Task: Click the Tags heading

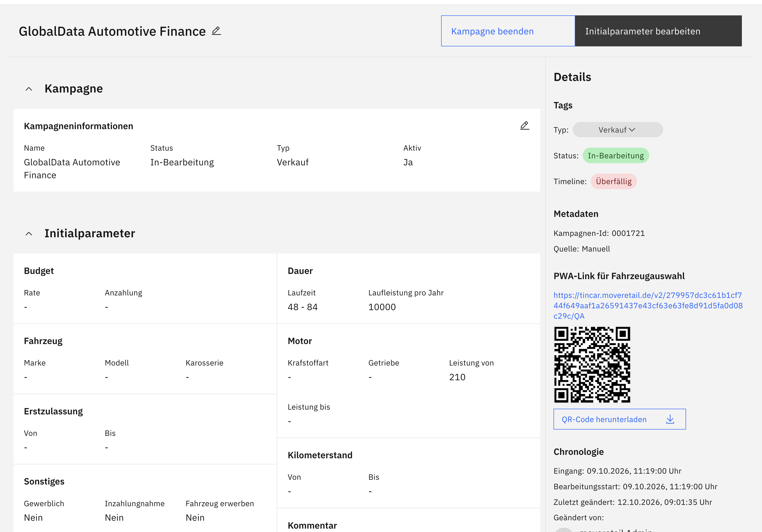Action: tap(563, 105)
